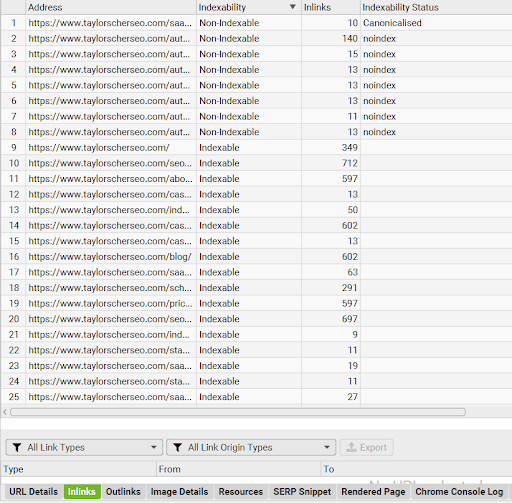Image resolution: width=512 pixels, height=503 pixels.
Task: Click the horizontal scrollbar under the table
Action: pos(238,412)
